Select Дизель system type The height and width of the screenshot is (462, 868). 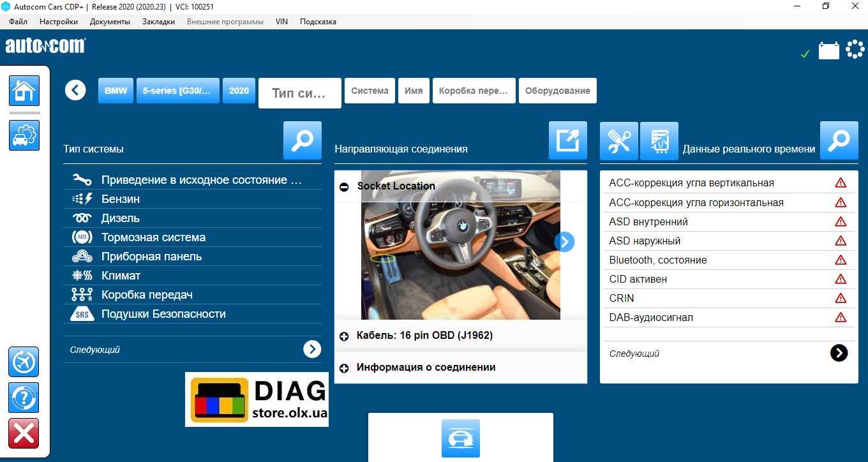[x=192, y=218]
